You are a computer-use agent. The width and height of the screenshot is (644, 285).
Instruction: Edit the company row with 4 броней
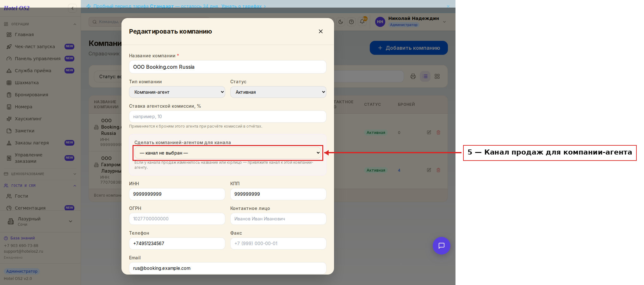(x=429, y=170)
